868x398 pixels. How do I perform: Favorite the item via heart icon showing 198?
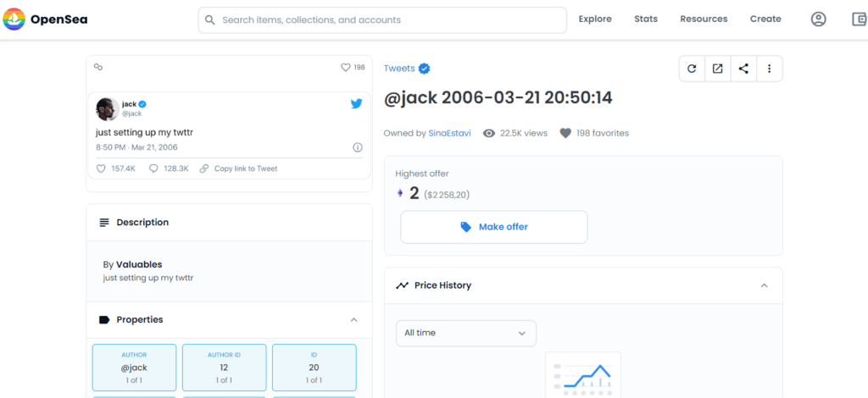point(346,68)
